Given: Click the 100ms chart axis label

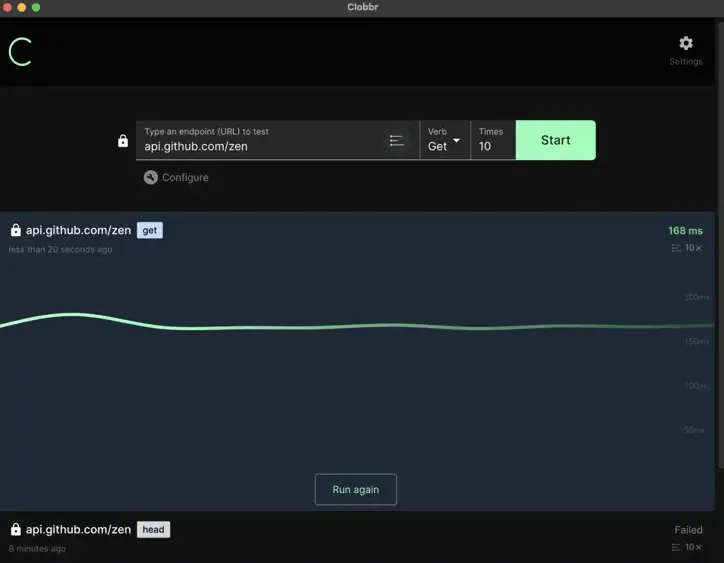Looking at the screenshot, I should tap(697, 386).
